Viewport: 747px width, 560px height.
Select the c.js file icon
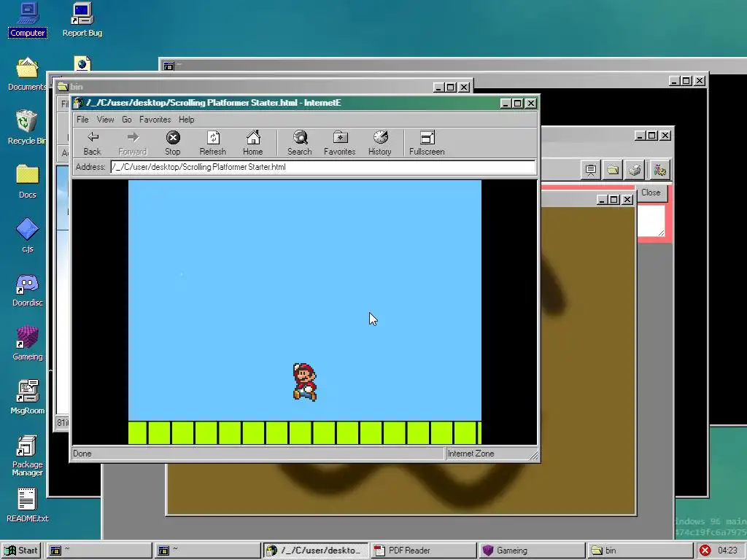tap(27, 236)
